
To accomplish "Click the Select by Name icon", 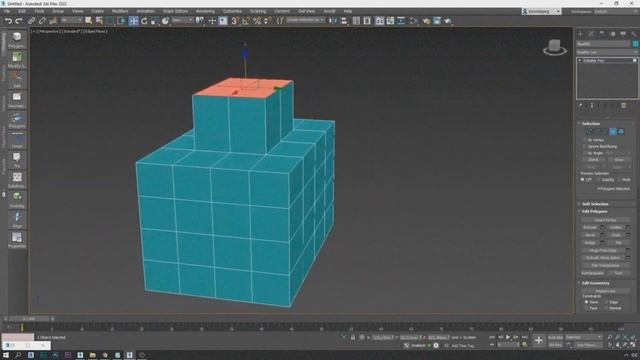I will [x=99, y=20].
